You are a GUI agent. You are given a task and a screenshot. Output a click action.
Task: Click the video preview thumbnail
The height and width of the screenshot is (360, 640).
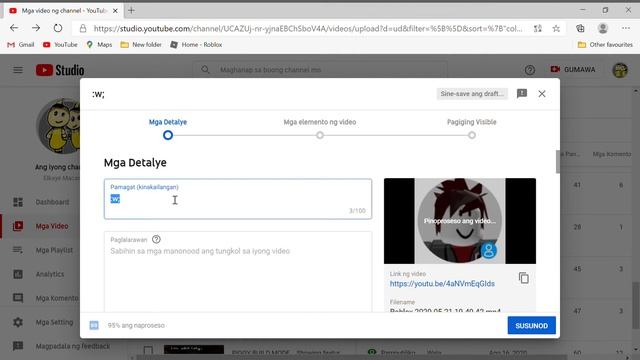(460, 221)
